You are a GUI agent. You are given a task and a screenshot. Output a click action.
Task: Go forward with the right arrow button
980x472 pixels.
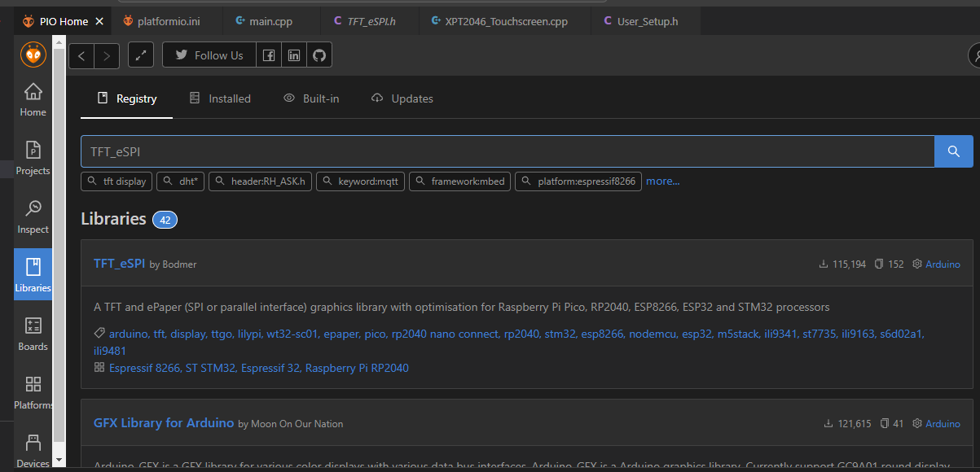click(108, 55)
